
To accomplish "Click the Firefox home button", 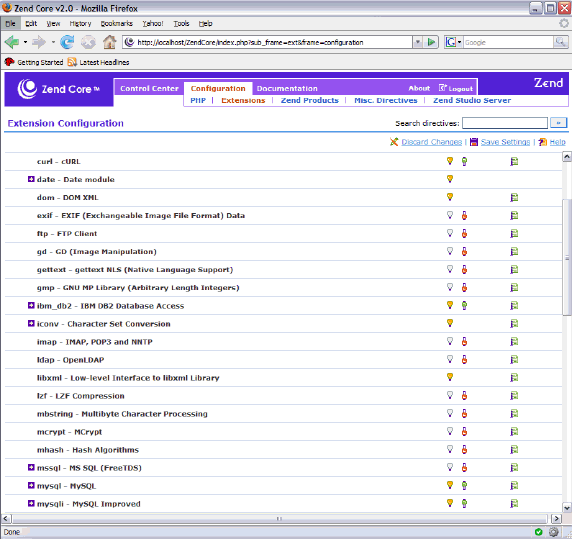I will point(109,42).
